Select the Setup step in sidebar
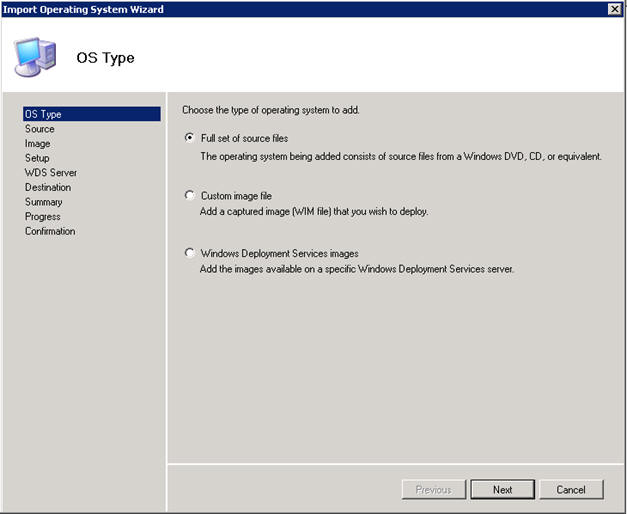 [x=37, y=158]
